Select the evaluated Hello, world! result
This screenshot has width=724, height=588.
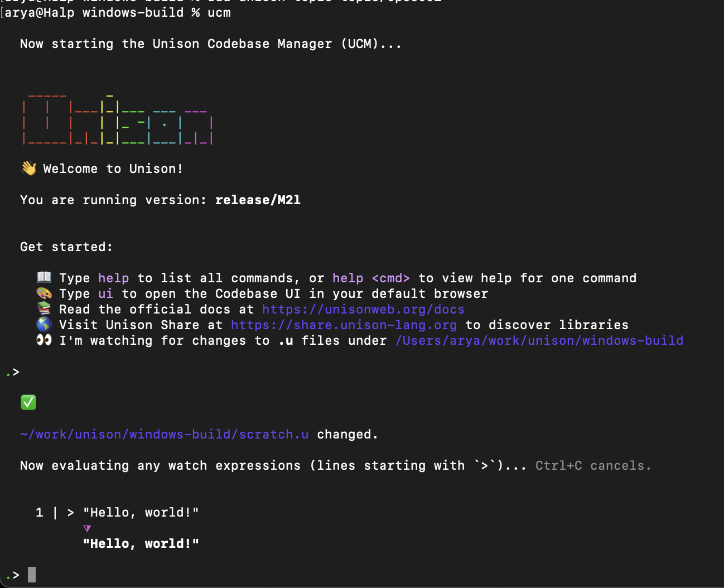click(x=141, y=543)
